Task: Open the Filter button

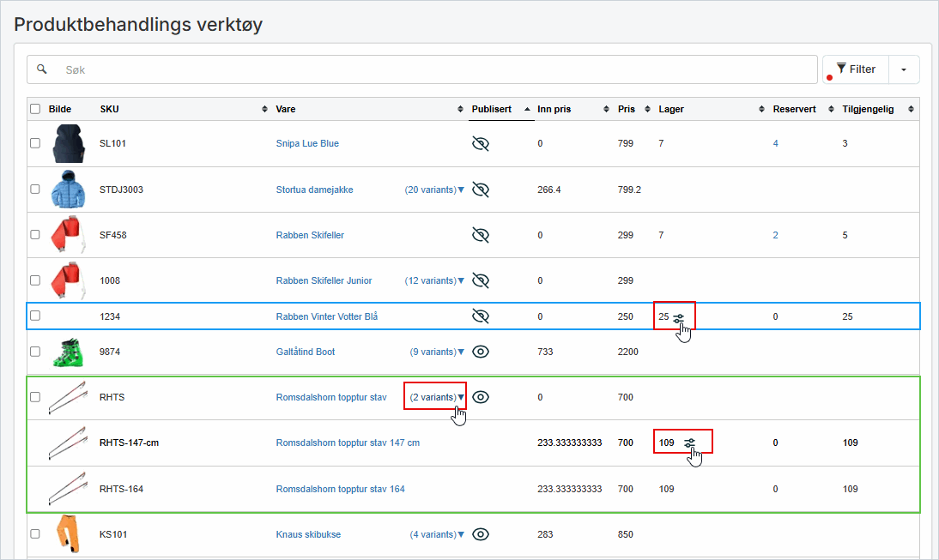Action: (855, 69)
